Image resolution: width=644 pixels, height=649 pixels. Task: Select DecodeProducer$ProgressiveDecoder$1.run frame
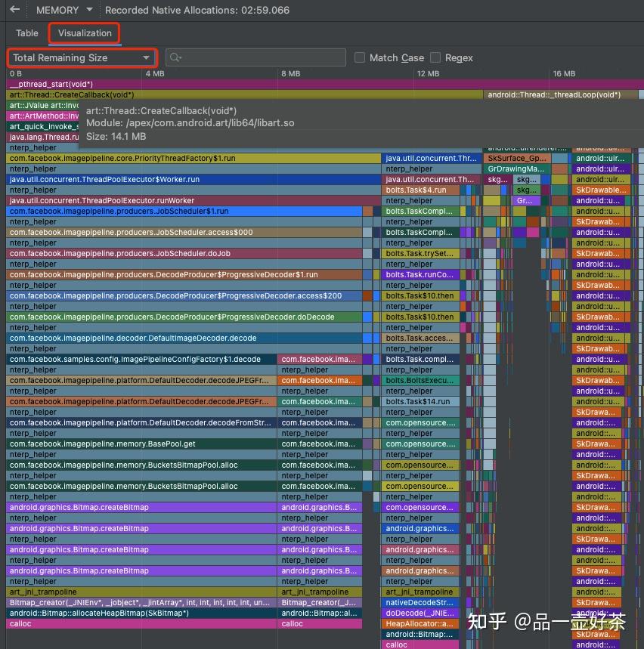184,274
